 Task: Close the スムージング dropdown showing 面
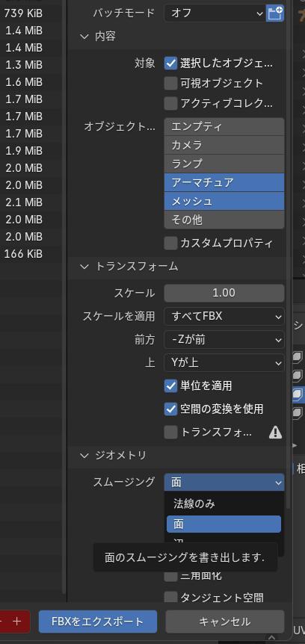click(x=224, y=482)
